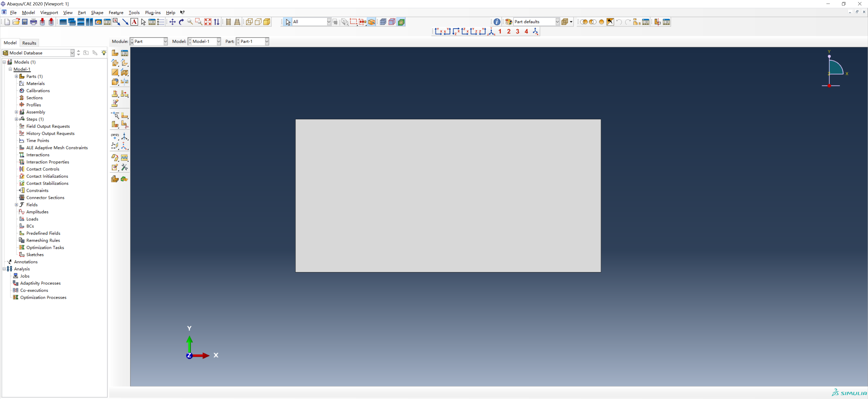The height and width of the screenshot is (399, 868).
Task: Toggle the Replace All display icon
Action: (x=601, y=22)
